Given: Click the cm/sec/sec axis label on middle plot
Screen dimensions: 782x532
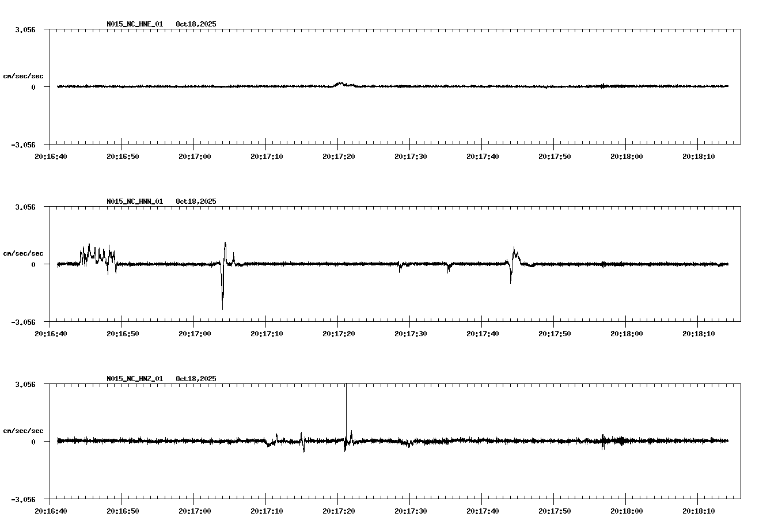Looking at the screenshot, I should [23, 252].
